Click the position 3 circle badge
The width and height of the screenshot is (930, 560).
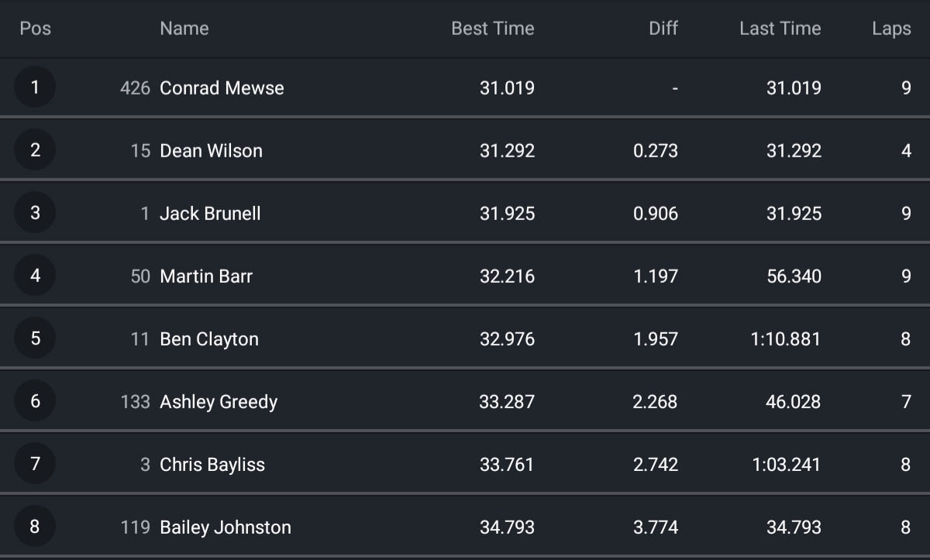point(35,213)
